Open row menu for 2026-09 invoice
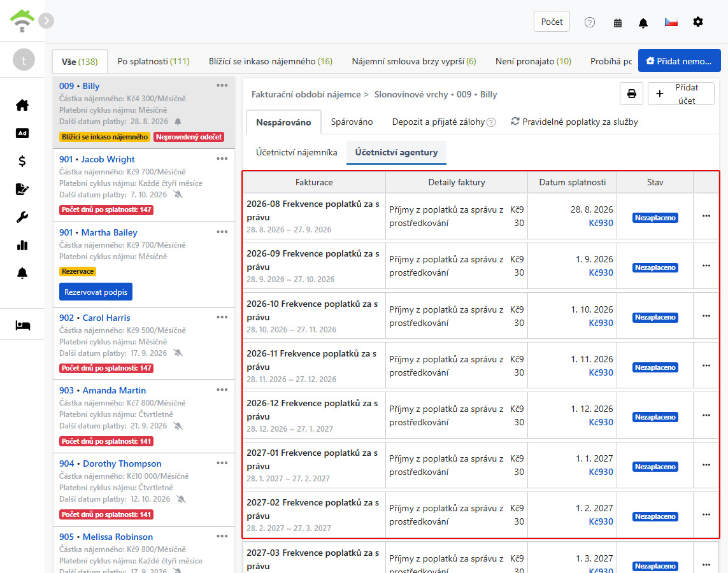This screenshot has width=728, height=573. click(x=706, y=266)
